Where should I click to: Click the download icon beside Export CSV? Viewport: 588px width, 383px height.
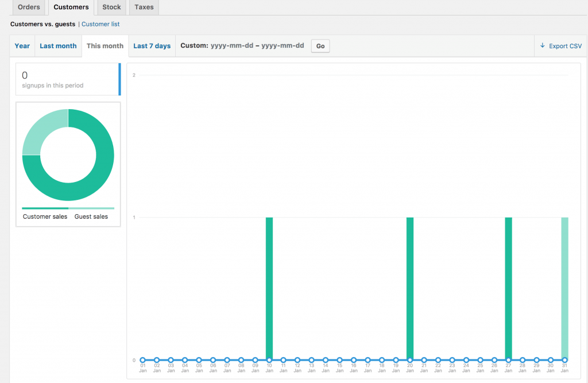click(543, 46)
